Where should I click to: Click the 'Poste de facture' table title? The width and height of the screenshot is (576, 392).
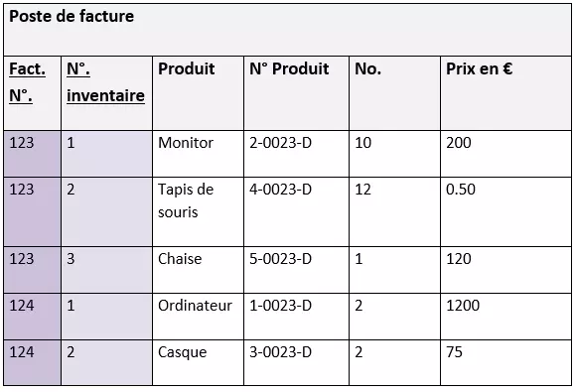pos(72,17)
